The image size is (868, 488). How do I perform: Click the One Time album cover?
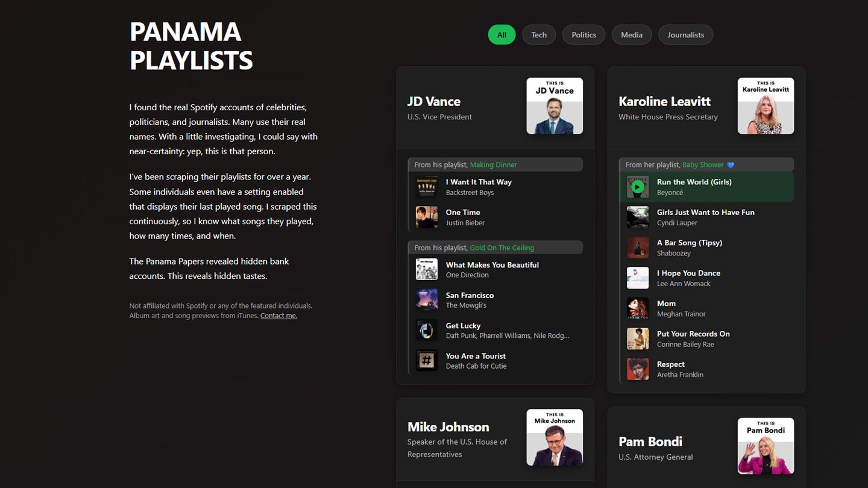(x=427, y=217)
